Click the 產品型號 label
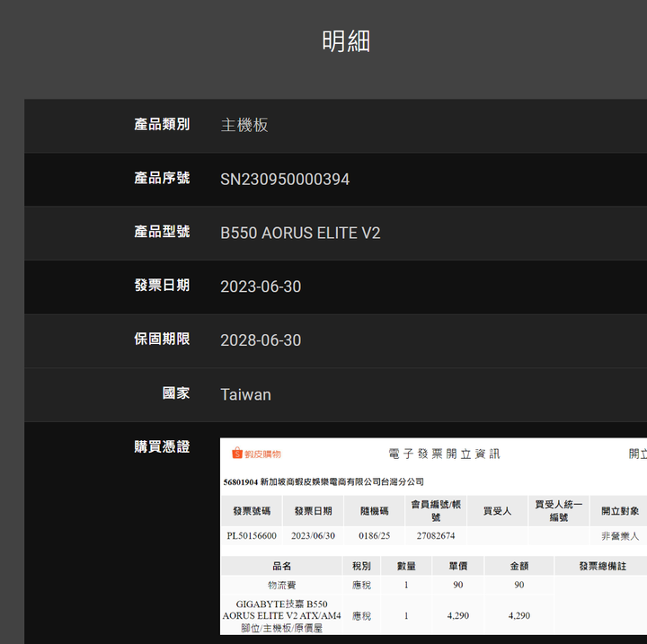This screenshot has height=644, width=647. tap(162, 232)
